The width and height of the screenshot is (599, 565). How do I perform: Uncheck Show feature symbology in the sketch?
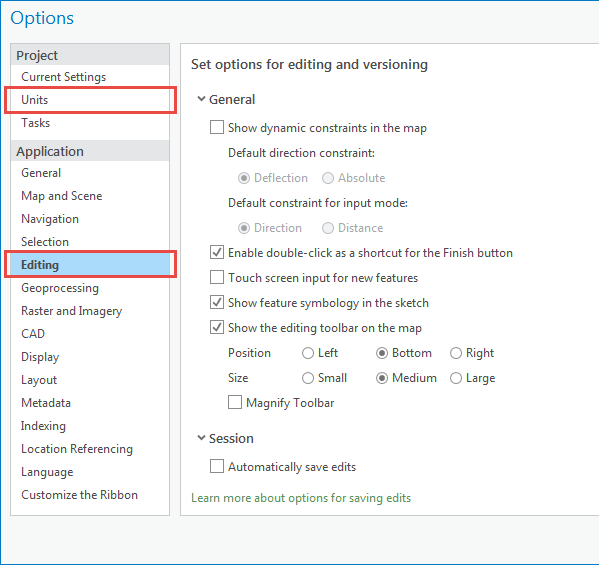pyautogui.click(x=217, y=302)
